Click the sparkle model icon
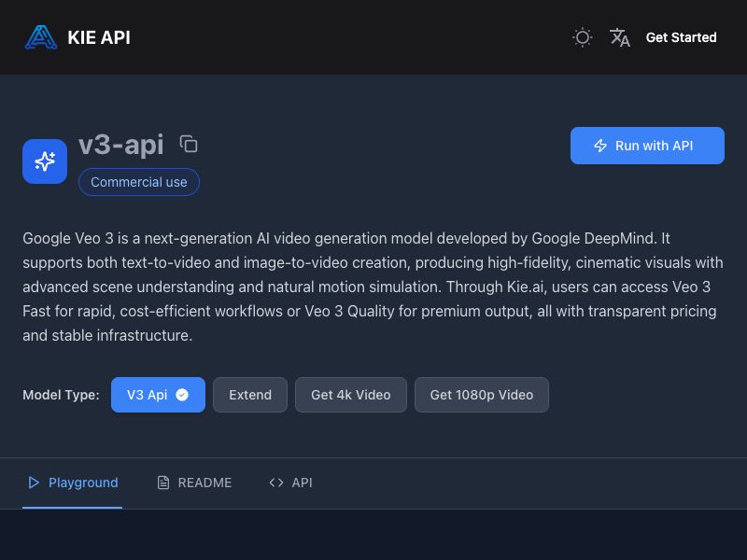Image resolution: width=747 pixels, height=560 pixels. [x=44, y=161]
